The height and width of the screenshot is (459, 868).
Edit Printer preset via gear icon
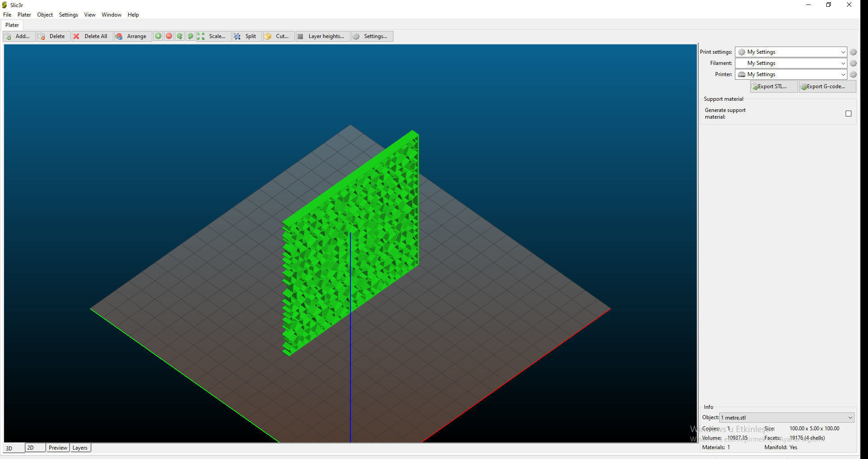[x=853, y=74]
